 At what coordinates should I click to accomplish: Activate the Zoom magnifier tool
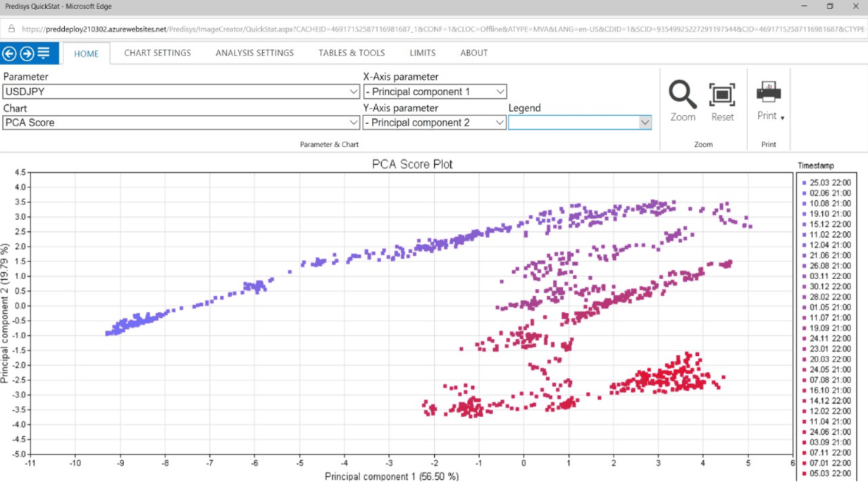(x=682, y=96)
